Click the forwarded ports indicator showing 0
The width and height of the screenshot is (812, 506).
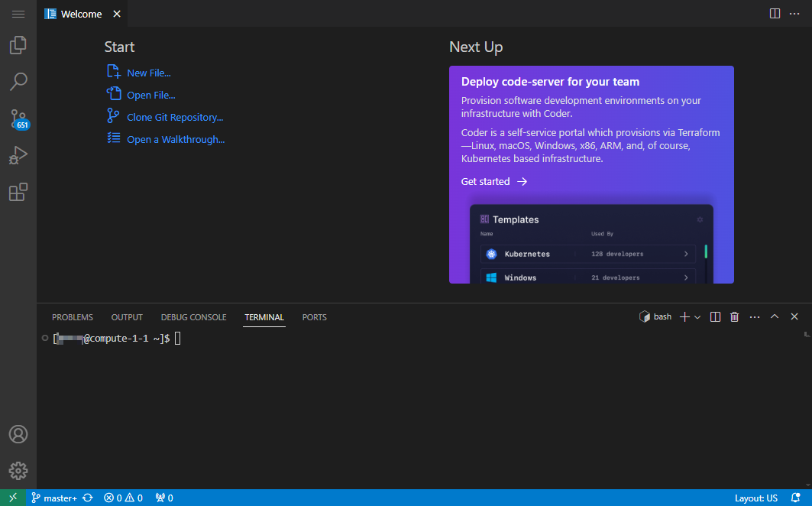[164, 498]
